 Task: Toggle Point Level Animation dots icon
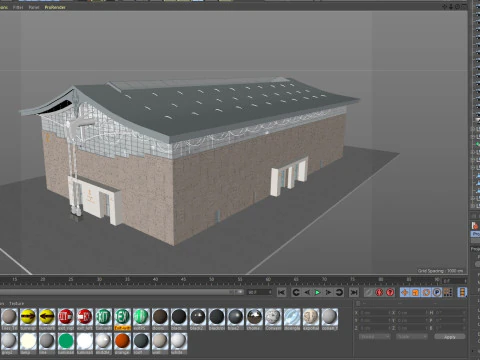[x=448, y=292]
